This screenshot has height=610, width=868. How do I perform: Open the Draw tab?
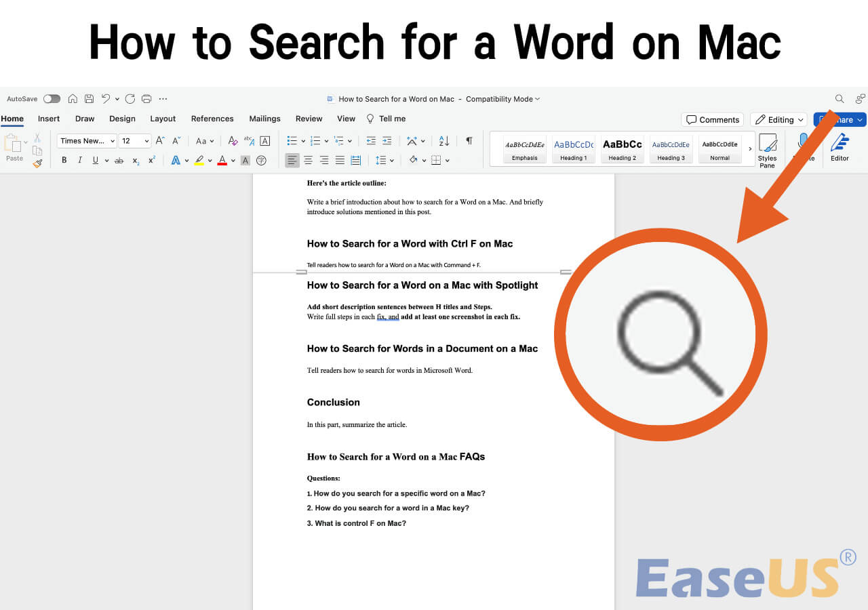pyautogui.click(x=85, y=119)
